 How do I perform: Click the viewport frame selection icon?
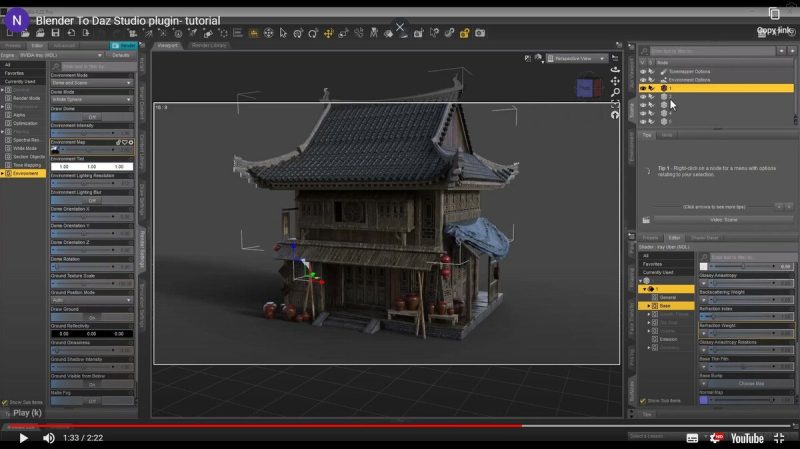615,104
